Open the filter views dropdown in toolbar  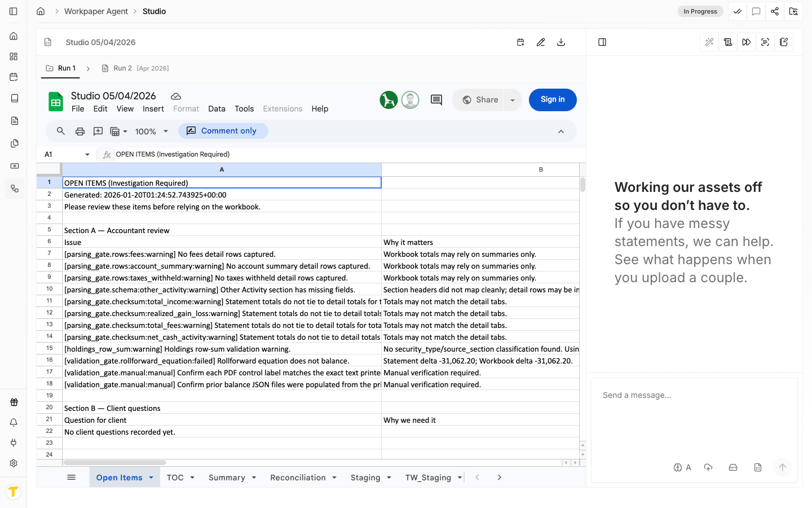(x=118, y=132)
